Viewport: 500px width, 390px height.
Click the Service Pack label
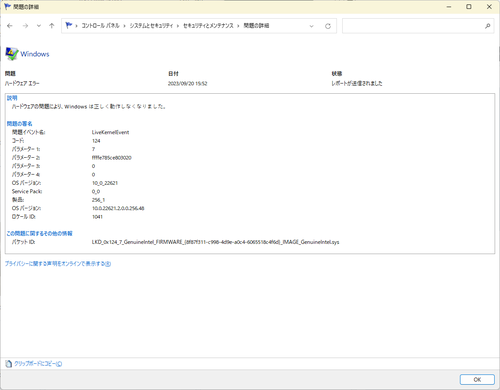(x=27, y=191)
